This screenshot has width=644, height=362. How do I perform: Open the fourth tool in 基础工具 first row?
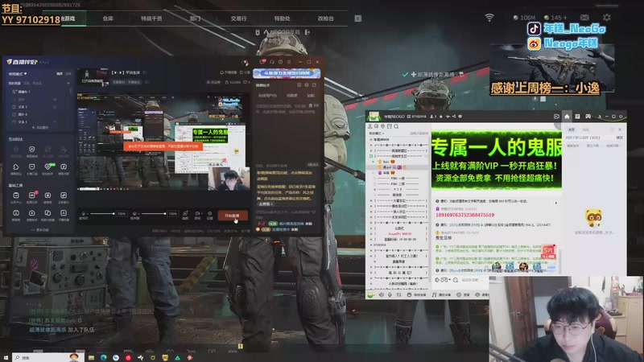[x=64, y=196]
